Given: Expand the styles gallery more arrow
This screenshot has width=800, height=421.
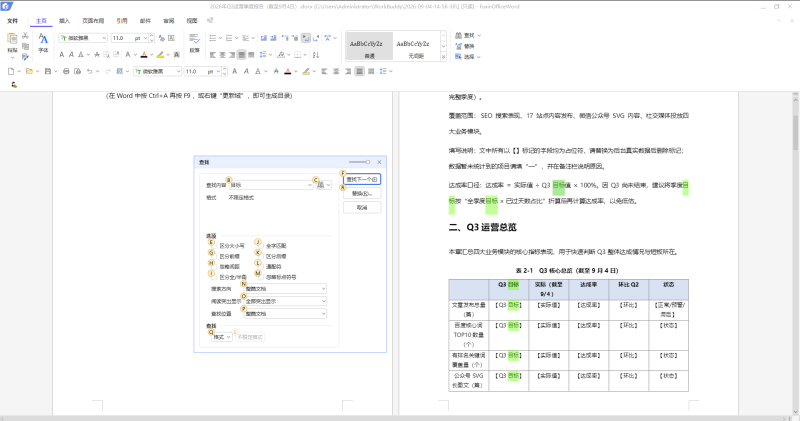Looking at the screenshot, I should tap(443, 57).
